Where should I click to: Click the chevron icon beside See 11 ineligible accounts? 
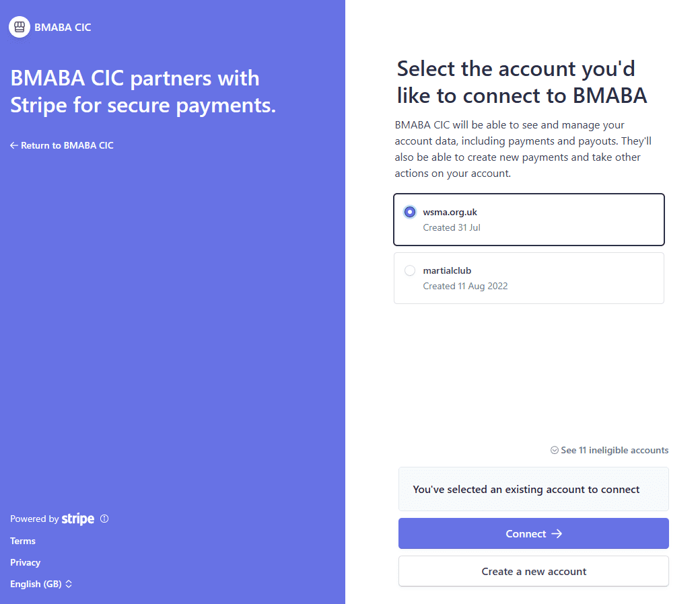click(x=555, y=450)
